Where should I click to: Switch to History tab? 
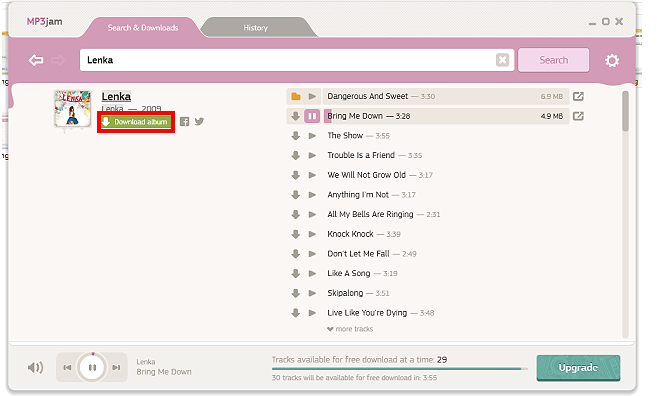coord(256,28)
